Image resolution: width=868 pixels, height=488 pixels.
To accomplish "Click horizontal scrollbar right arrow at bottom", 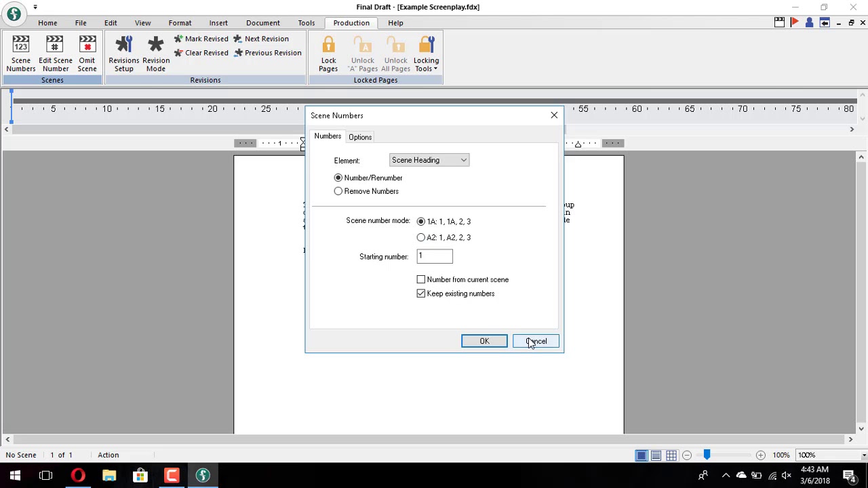I will [x=850, y=440].
